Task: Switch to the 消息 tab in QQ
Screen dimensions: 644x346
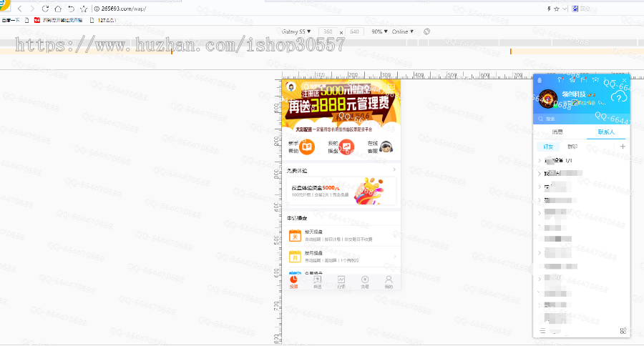Action: 557,132
